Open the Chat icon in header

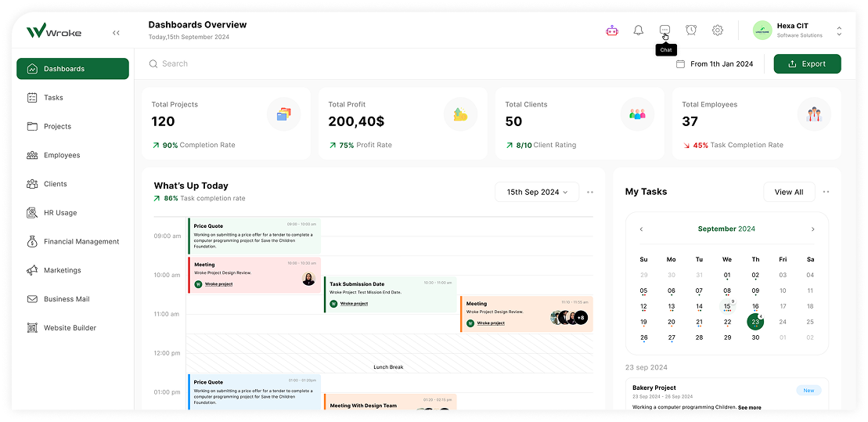[x=665, y=30]
